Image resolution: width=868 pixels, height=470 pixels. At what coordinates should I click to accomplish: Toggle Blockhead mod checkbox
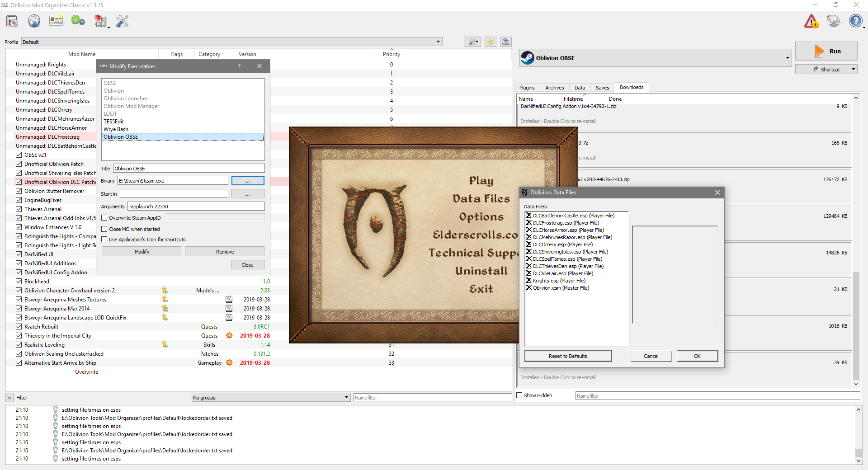[19, 281]
